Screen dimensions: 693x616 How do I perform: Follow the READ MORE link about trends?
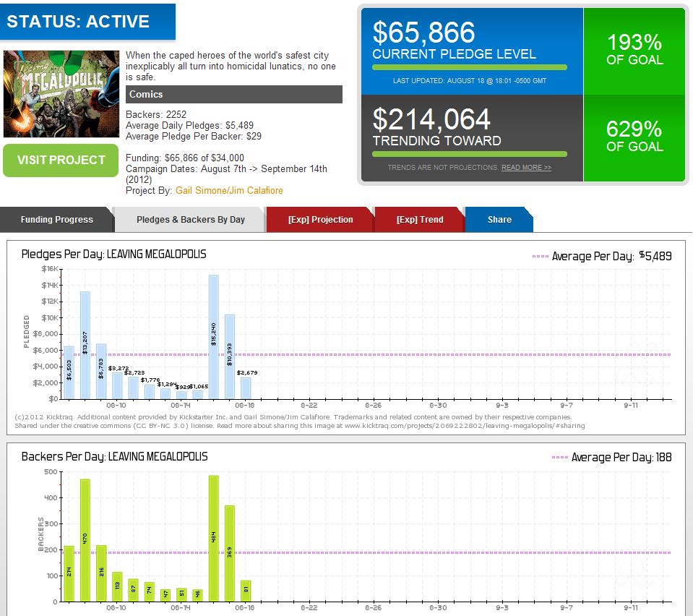coord(526,168)
